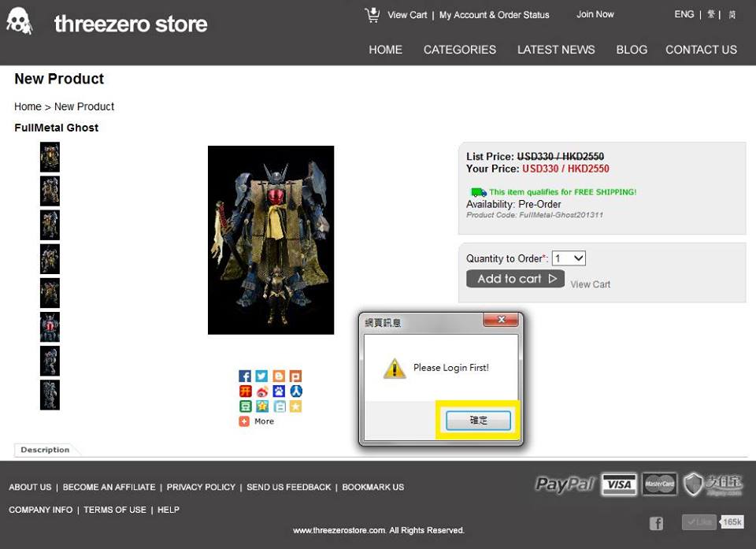The image size is (756, 549).
Task: Open TERMS OF USE link
Action: [x=115, y=510]
